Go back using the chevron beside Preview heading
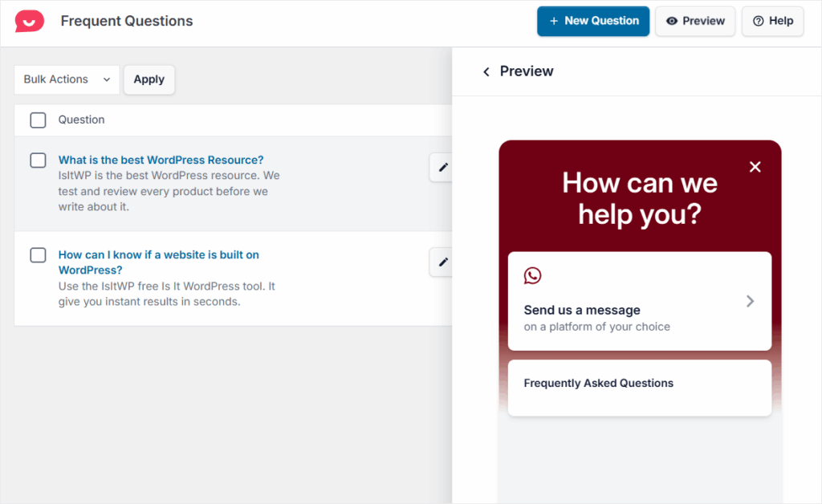Viewport: 822px width, 504px height. 486,71
